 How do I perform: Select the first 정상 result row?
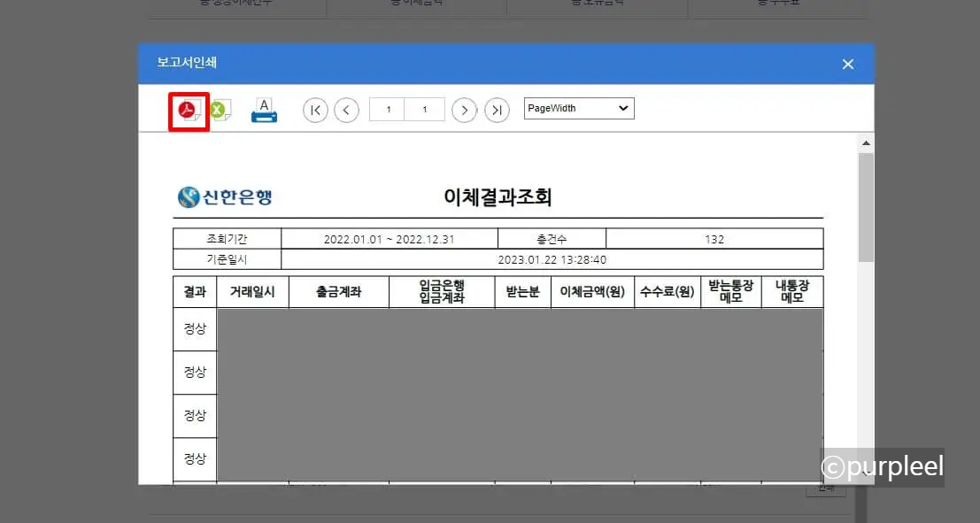194,328
